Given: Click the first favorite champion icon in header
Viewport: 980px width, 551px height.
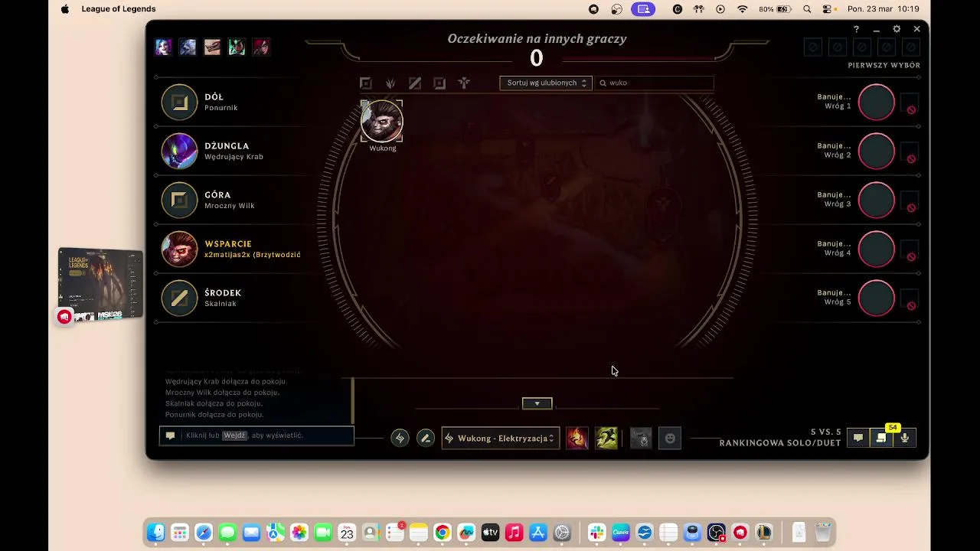Looking at the screenshot, I should click(164, 47).
